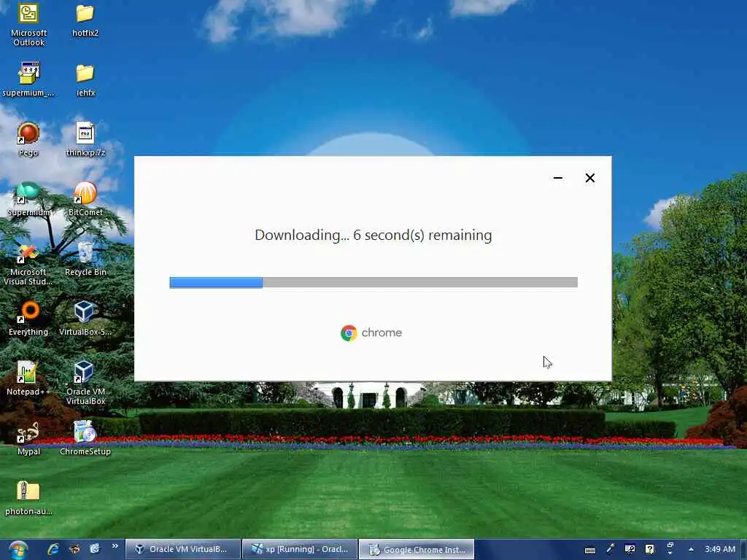
Task: Select the hotfix2 folder on the desktop
Action: [x=85, y=20]
